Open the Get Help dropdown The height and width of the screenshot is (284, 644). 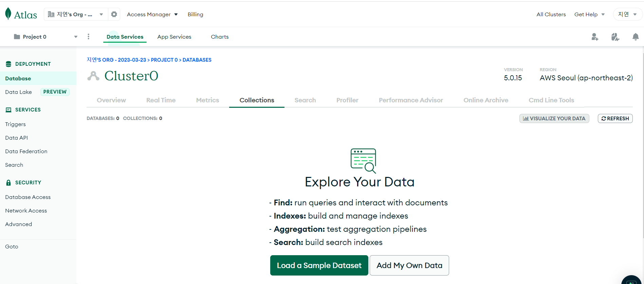(x=589, y=14)
